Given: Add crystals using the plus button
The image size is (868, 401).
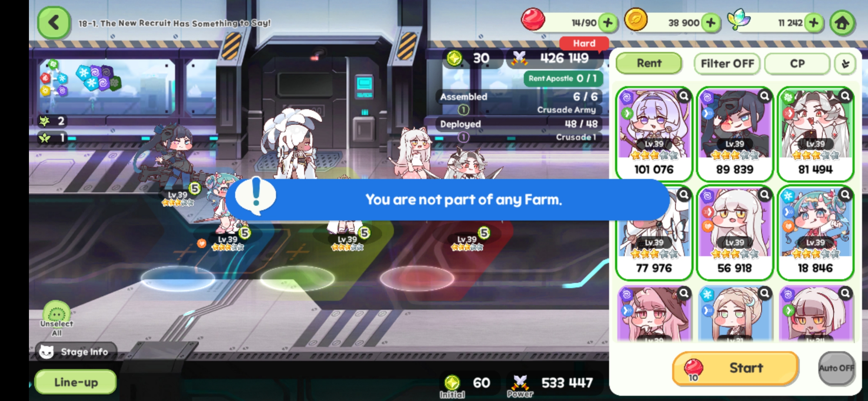Looking at the screenshot, I should click(813, 23).
